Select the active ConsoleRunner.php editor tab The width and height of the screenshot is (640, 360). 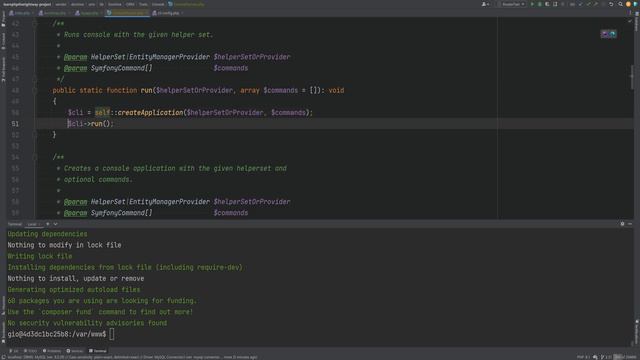click(127, 13)
